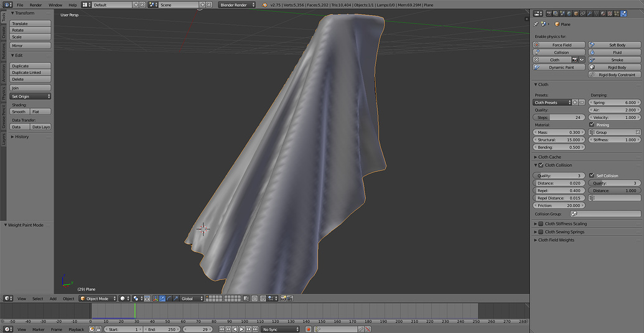
Task: Select the Physics properties tab icon
Action: (623, 14)
